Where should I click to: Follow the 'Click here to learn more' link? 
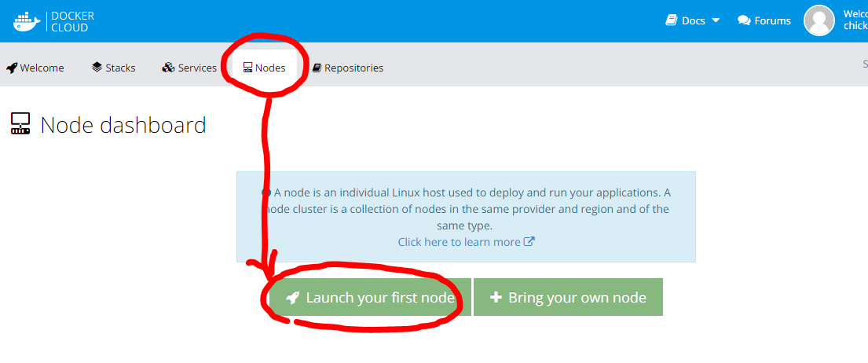[459, 242]
